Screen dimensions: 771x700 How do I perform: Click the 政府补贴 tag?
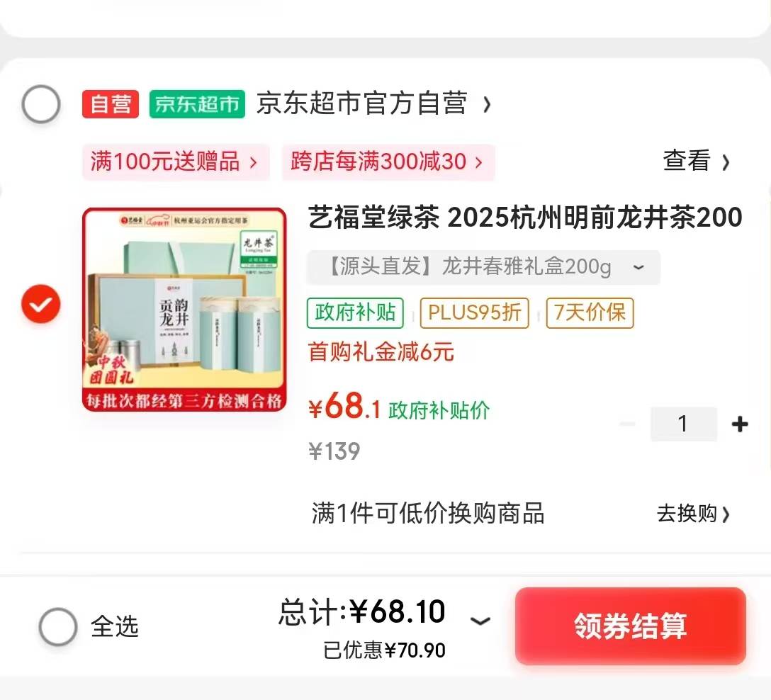click(x=356, y=312)
